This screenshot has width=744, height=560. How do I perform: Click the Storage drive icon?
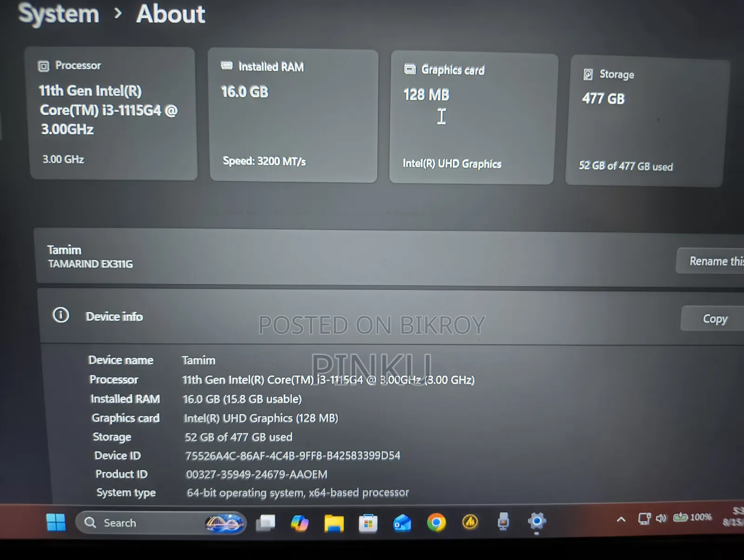coord(588,74)
